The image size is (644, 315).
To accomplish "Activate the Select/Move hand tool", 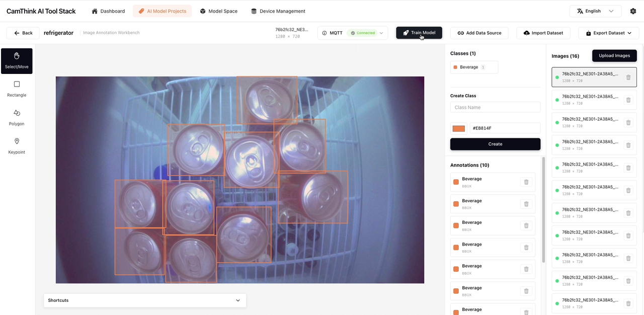I will click(x=17, y=61).
